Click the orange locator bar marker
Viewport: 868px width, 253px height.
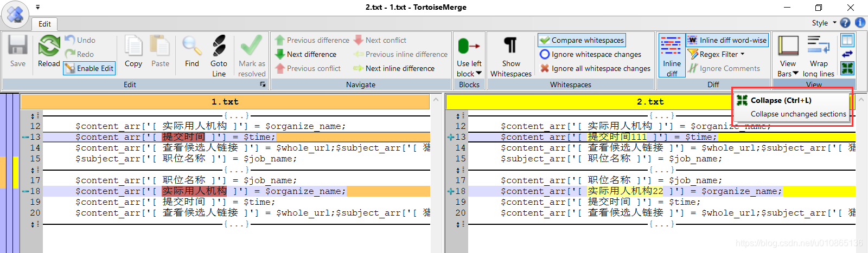point(3,172)
